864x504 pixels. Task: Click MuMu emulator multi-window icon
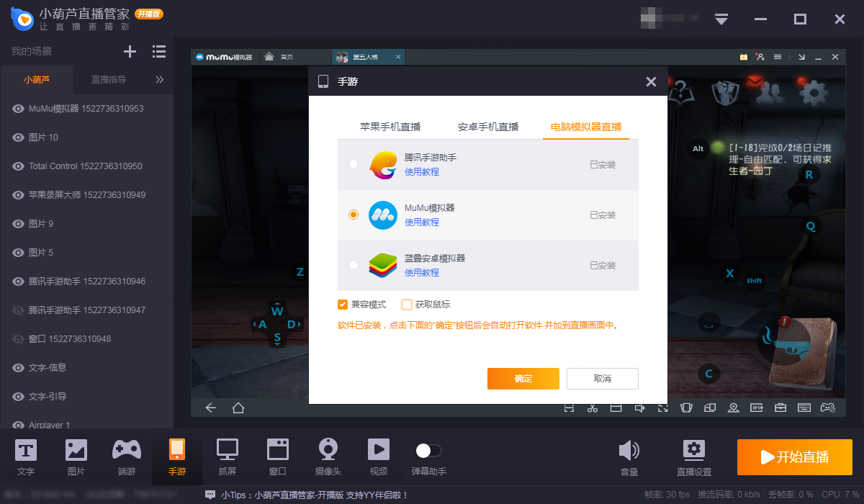[710, 408]
